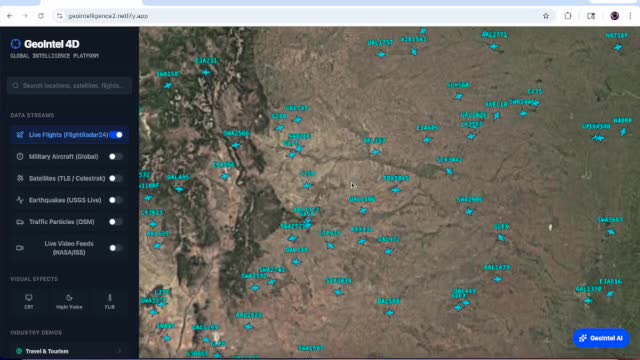Open the browser extensions puzzle icon
640x360 pixels.
pos(568,16)
